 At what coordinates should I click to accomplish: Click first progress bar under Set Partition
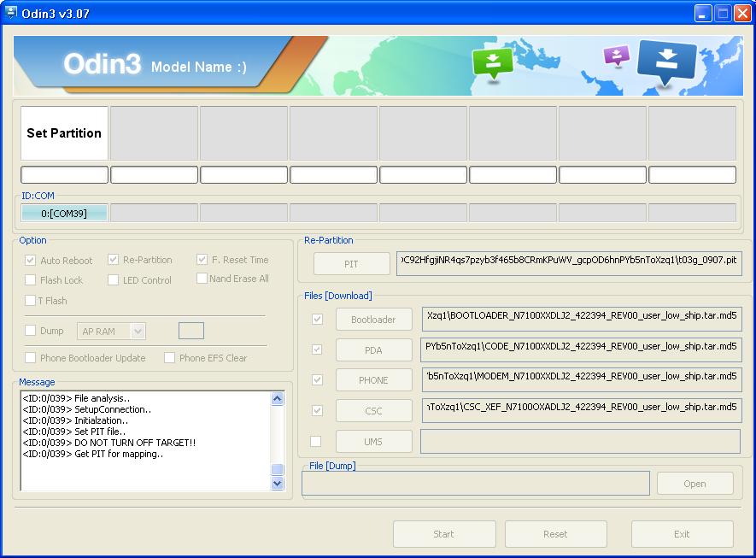(64, 174)
